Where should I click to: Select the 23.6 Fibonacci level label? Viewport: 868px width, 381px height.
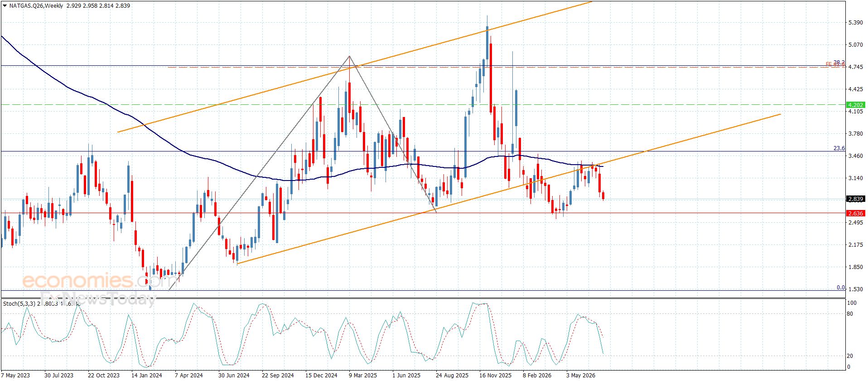(x=839, y=148)
